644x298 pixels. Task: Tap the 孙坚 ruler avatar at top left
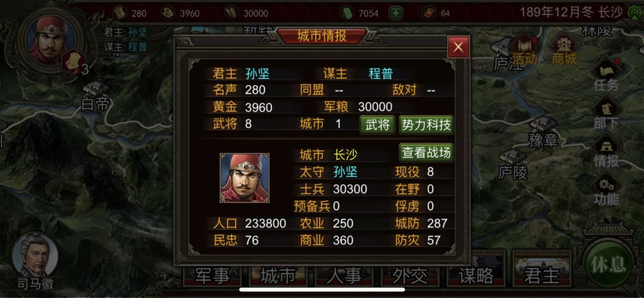pyautogui.click(x=51, y=39)
